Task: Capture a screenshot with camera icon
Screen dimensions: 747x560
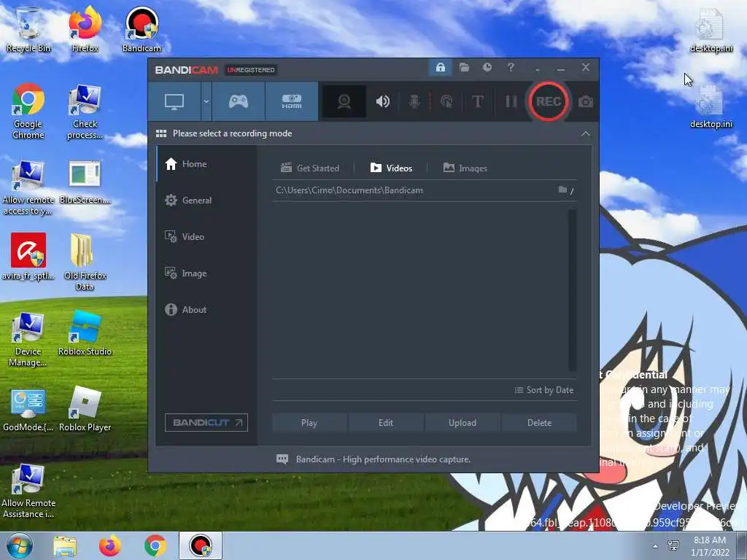Action: pos(586,101)
